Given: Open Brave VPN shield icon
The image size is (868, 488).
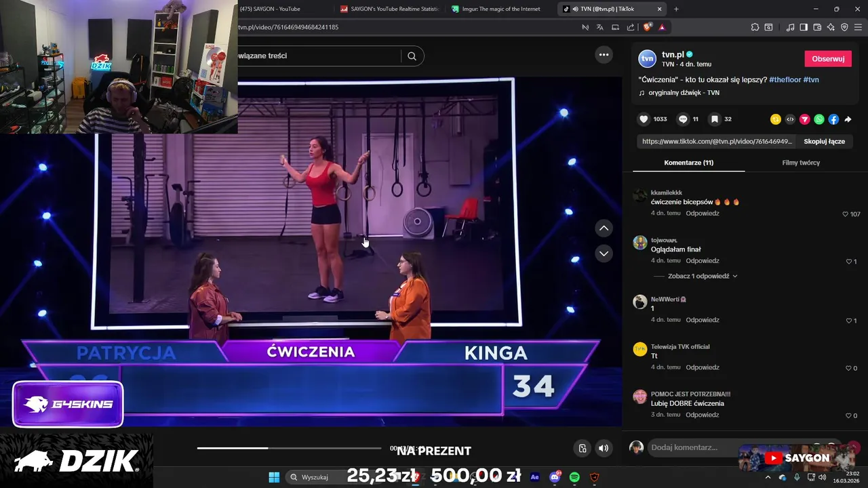Looking at the screenshot, I should tap(844, 27).
